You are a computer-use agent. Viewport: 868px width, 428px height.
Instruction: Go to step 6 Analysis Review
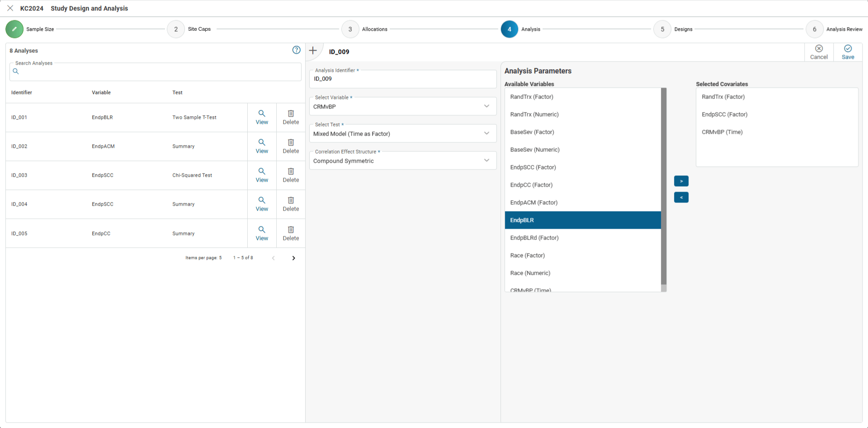click(x=815, y=29)
